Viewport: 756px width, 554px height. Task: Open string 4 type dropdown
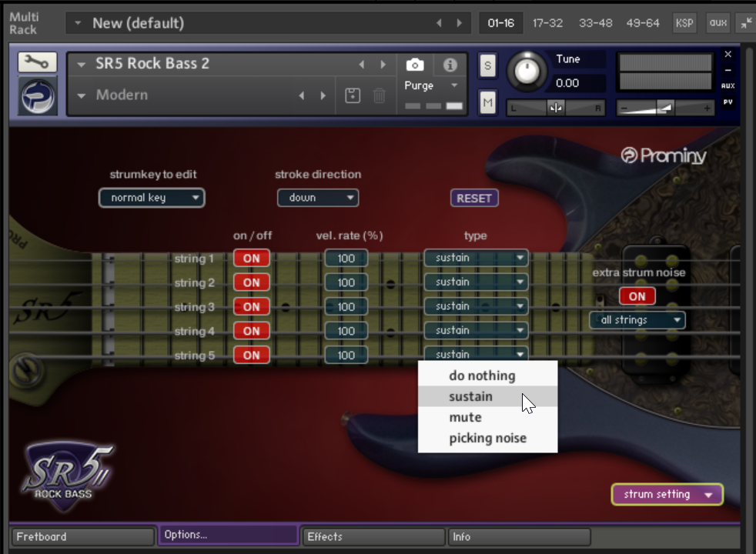(x=476, y=330)
